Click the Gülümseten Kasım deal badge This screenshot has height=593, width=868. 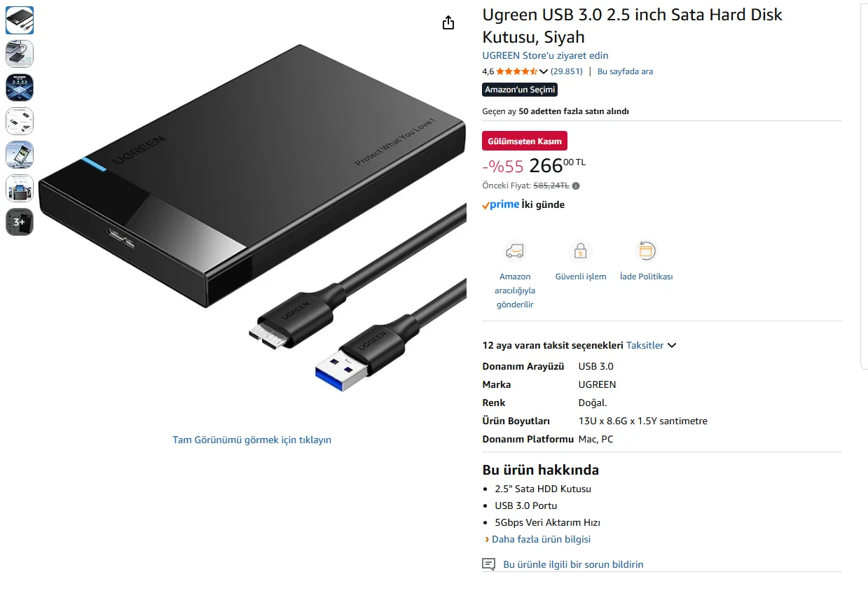[525, 141]
